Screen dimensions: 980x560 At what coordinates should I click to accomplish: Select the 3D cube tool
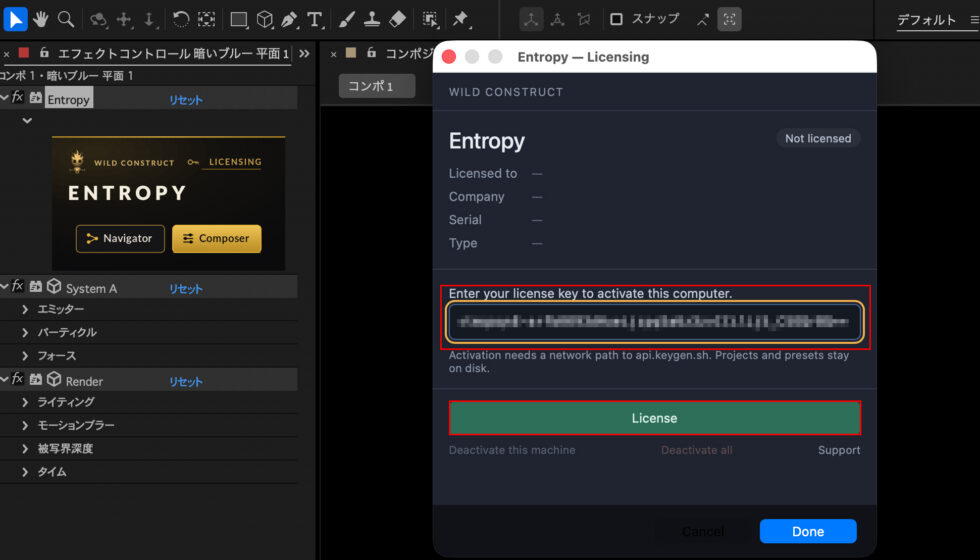pyautogui.click(x=264, y=19)
